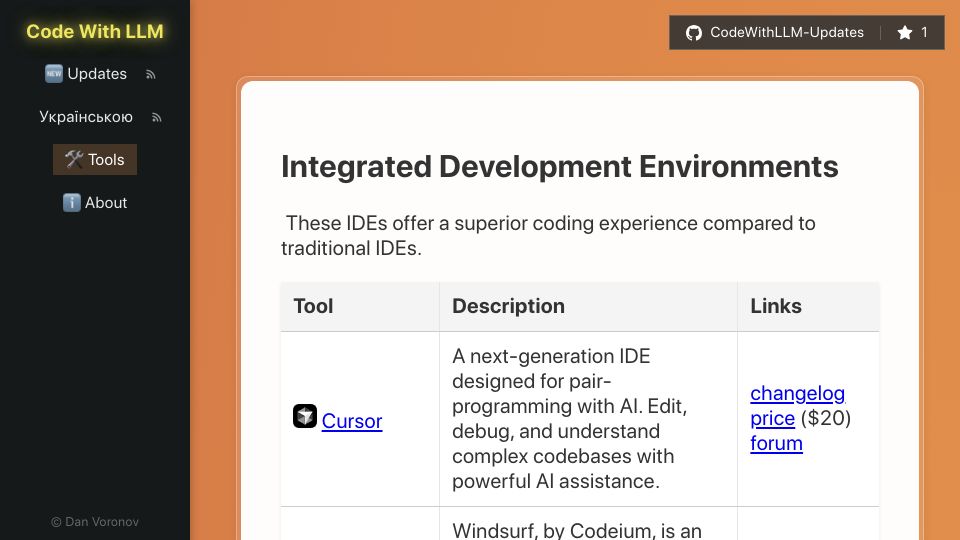Viewport: 960px width, 540px height.
Task: Click the text "Windsurf, by Codeium, is an"
Action: [577, 530]
